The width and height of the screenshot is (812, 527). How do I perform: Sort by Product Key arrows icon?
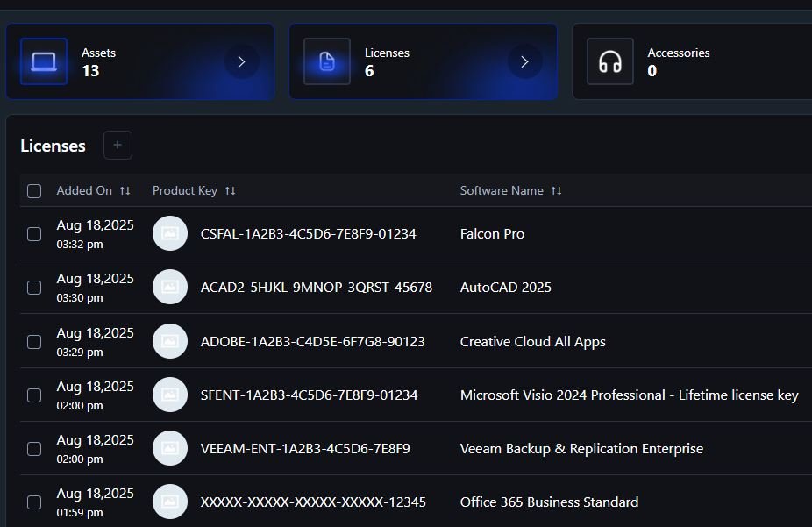coord(231,191)
